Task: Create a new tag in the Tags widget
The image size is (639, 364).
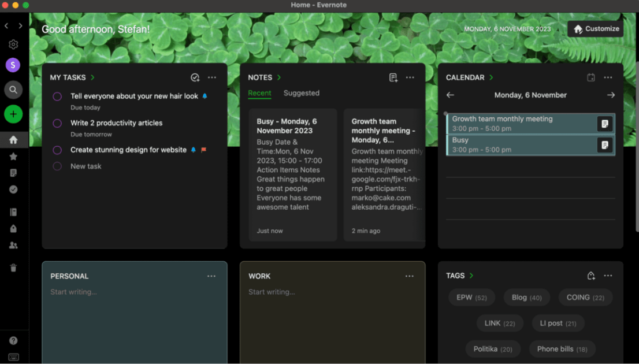Action: pyautogui.click(x=590, y=276)
